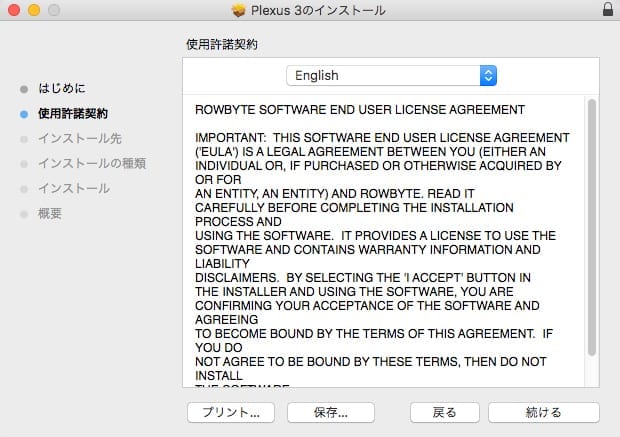Click the red close window button
The image size is (620, 437).
[14, 10]
